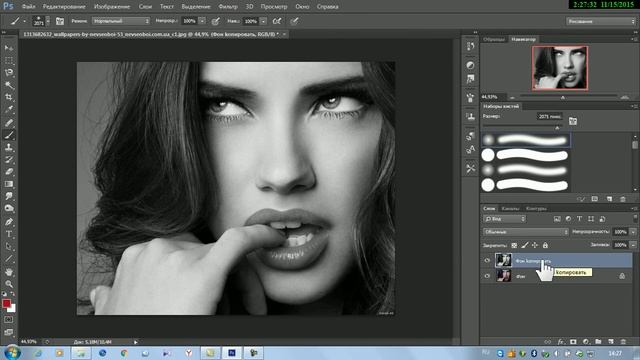Click the red foreground color swatch

click(x=6, y=303)
